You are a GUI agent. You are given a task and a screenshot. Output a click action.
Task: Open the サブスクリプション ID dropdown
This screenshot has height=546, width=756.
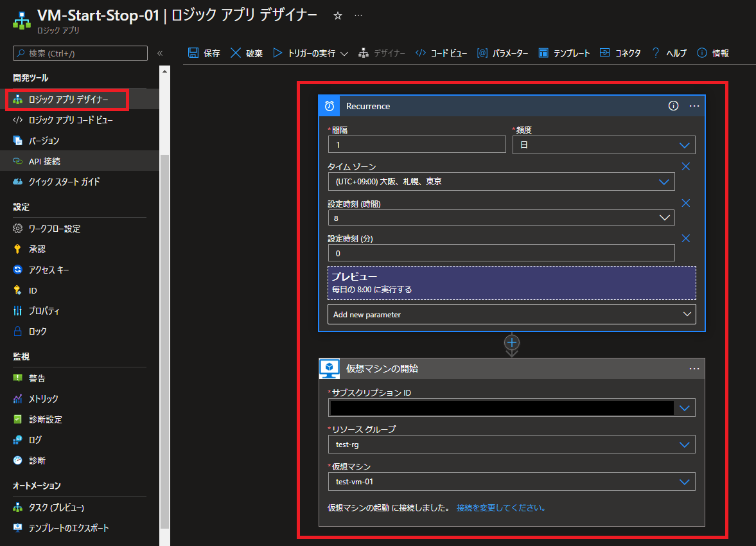click(511, 408)
